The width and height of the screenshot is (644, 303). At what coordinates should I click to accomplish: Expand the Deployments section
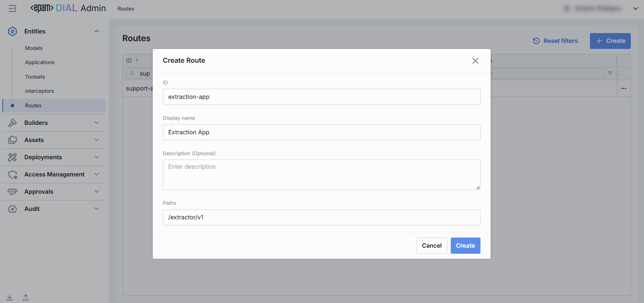pyautogui.click(x=97, y=157)
